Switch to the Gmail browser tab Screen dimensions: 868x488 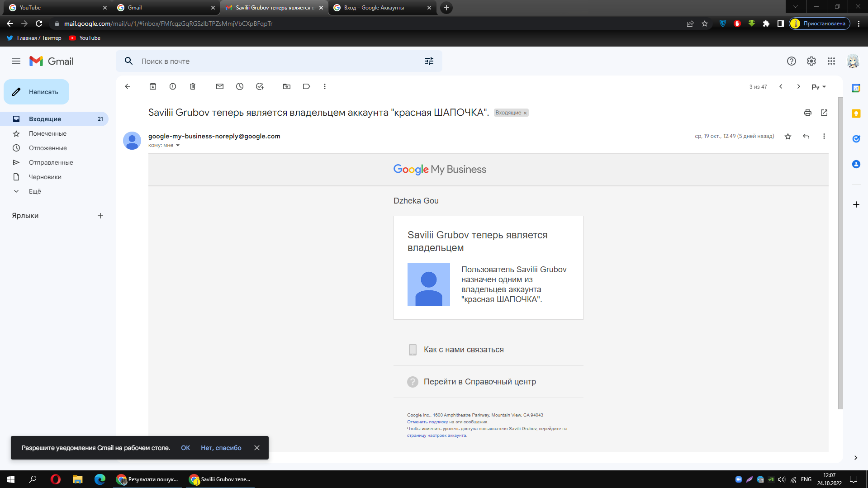[x=165, y=8]
